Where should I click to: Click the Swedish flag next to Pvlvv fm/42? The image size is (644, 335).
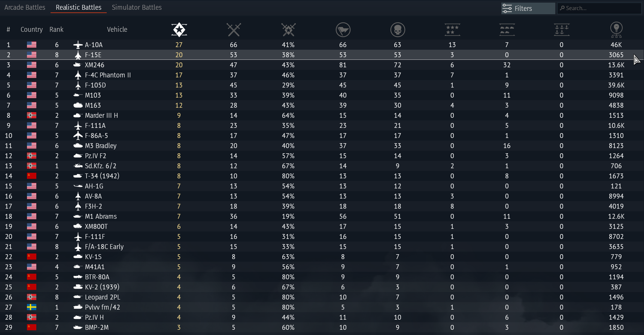(32, 307)
